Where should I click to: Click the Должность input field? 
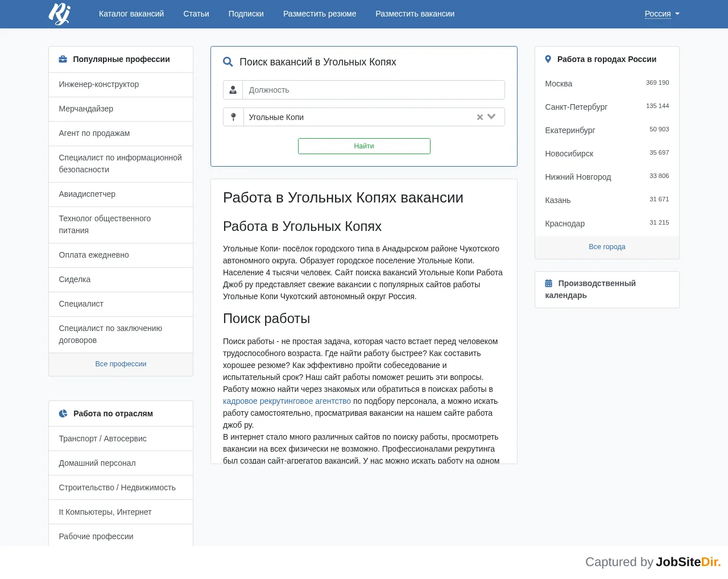pyautogui.click(x=374, y=90)
